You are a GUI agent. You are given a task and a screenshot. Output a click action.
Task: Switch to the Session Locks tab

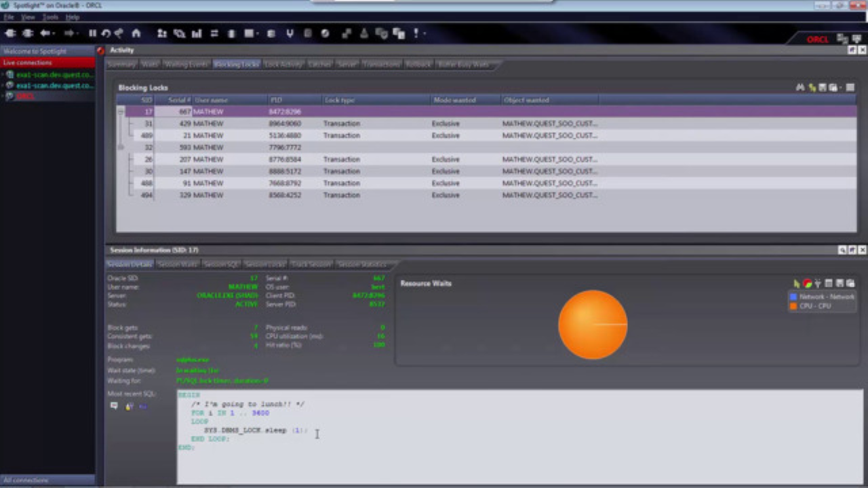(265, 264)
